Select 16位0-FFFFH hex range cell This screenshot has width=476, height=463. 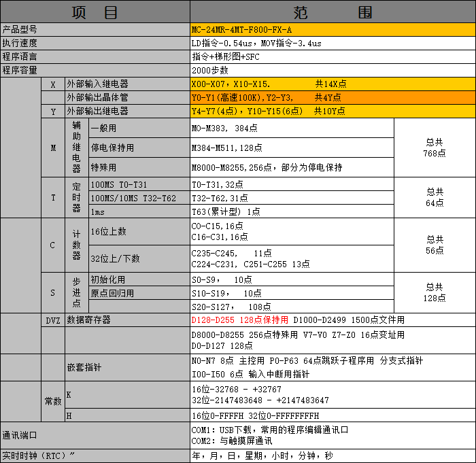pos(333,415)
